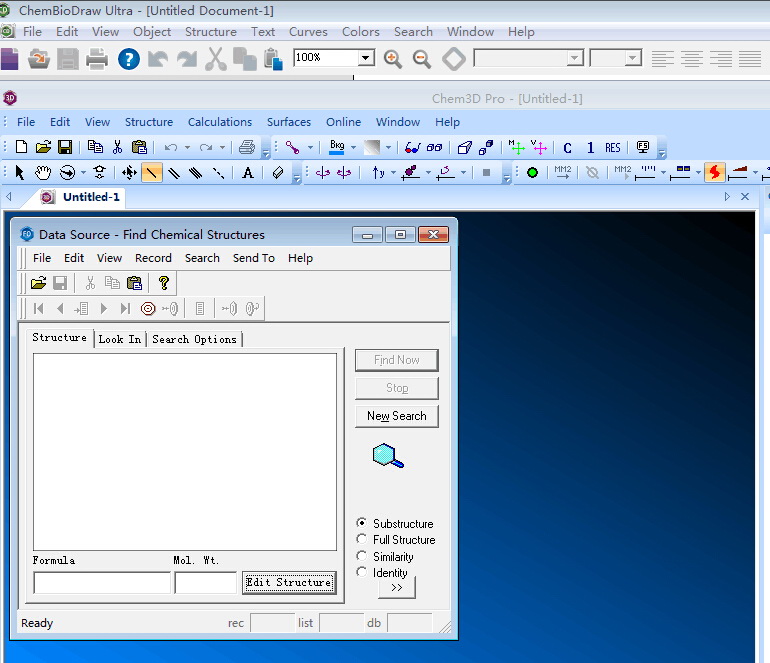Image resolution: width=770 pixels, height=663 pixels.
Task: Click the Edit Structure button
Action: point(289,582)
